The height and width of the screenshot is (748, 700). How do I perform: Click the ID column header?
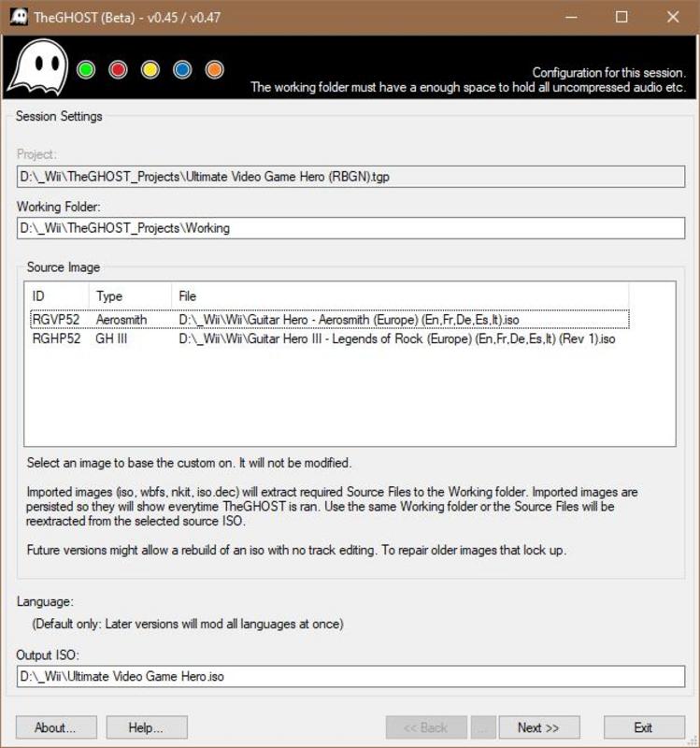(x=57, y=296)
